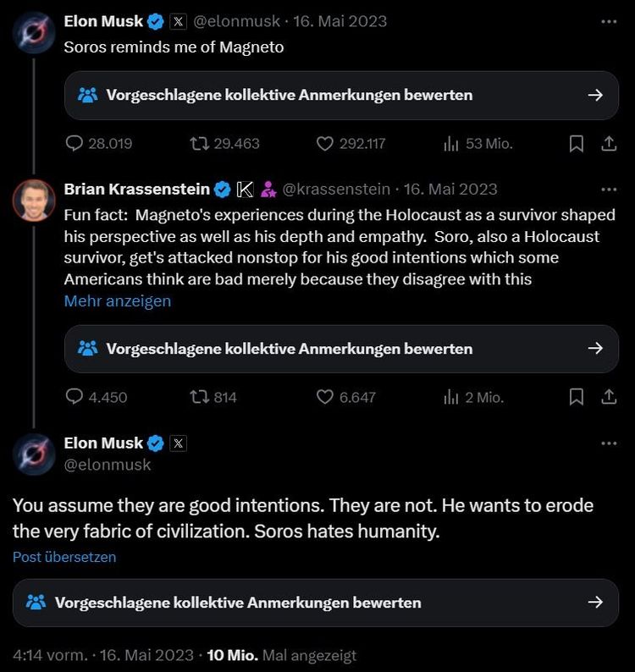Open more options on Krassenstein's post
635x672 pixels.
point(609,189)
